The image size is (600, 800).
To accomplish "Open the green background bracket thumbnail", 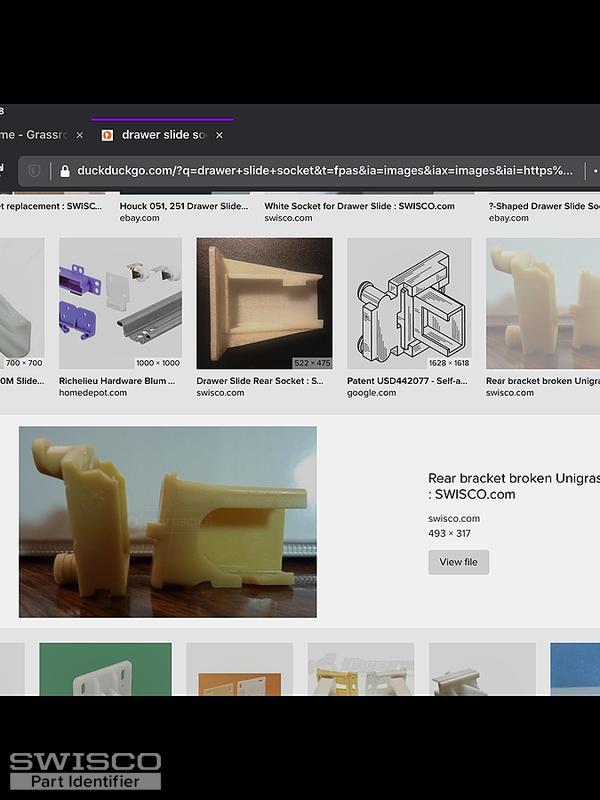I will tap(106, 669).
